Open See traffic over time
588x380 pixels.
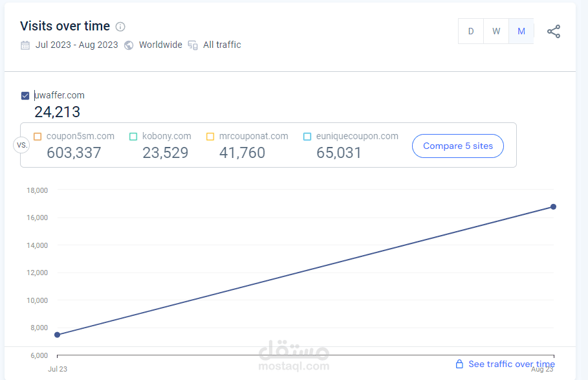click(511, 364)
